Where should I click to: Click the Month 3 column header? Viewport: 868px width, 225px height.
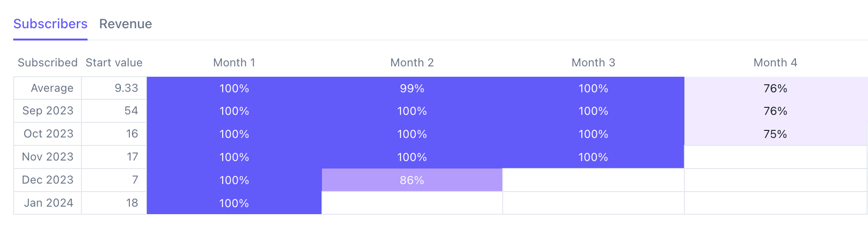[x=593, y=63]
